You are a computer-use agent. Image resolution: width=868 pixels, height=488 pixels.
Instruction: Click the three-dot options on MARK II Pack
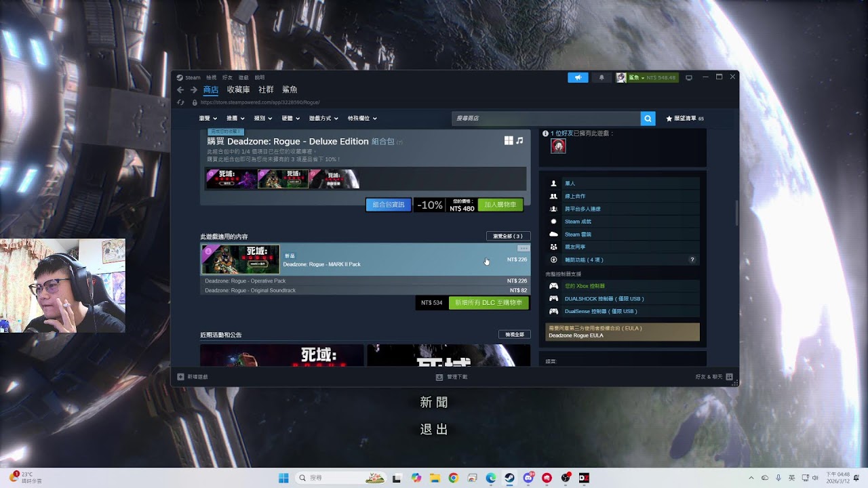click(x=523, y=248)
